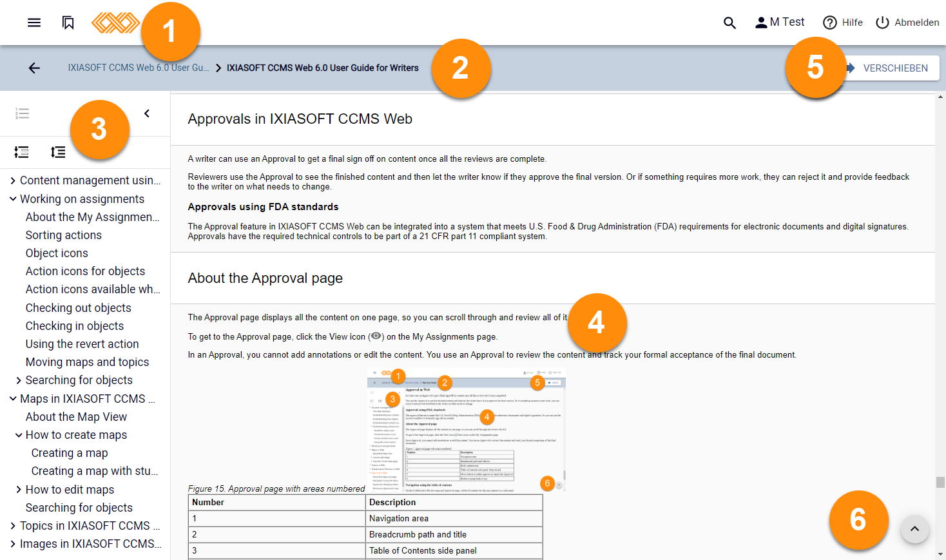Open Action icons for objects topic
This screenshot has height=560, width=946.
(85, 271)
